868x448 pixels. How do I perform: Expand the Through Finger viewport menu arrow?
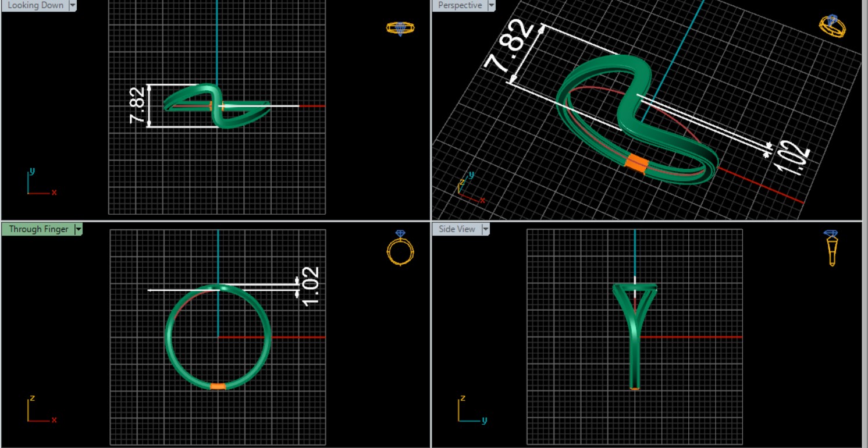click(78, 229)
